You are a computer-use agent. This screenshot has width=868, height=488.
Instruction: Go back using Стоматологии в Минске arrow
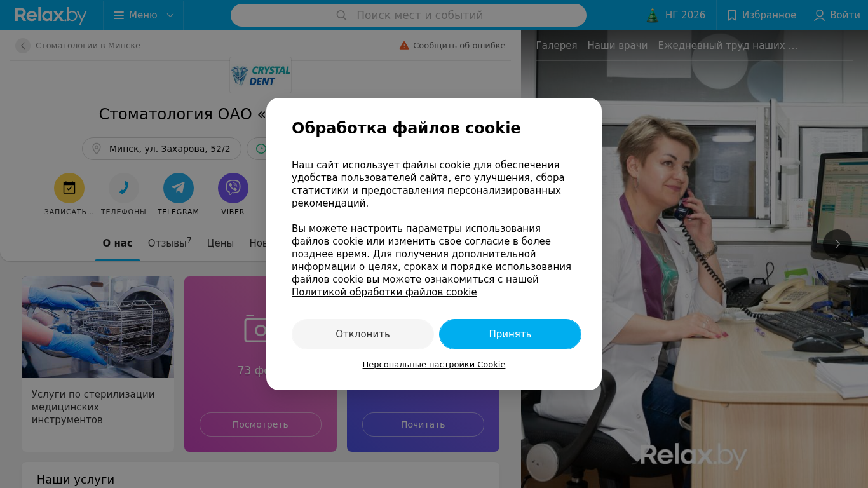coord(23,46)
